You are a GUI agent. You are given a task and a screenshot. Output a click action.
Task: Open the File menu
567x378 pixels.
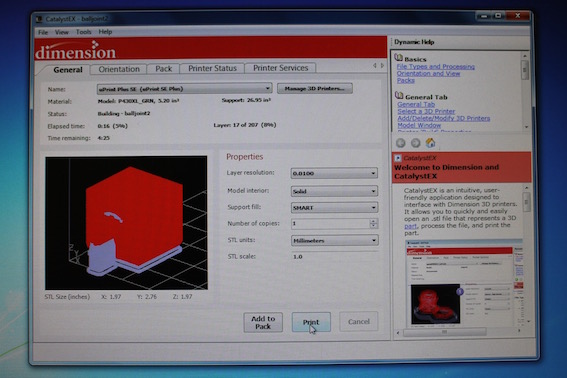[43, 32]
